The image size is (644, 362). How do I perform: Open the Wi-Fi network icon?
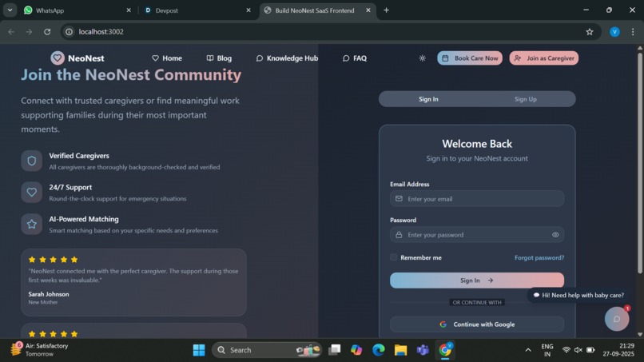(566, 350)
